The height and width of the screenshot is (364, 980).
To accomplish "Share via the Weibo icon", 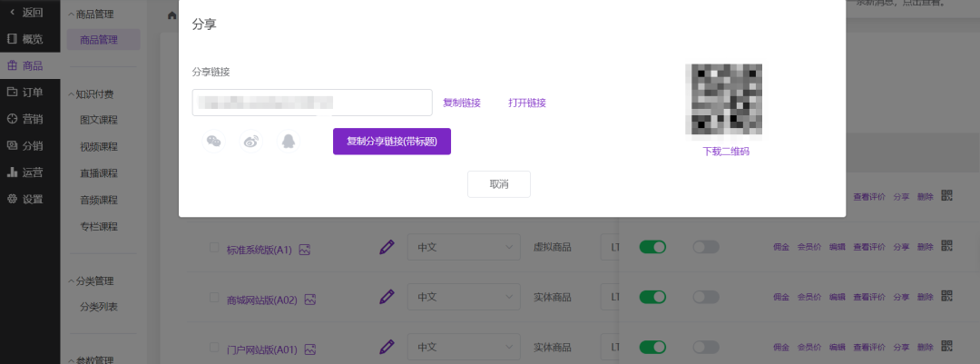I will pos(251,141).
